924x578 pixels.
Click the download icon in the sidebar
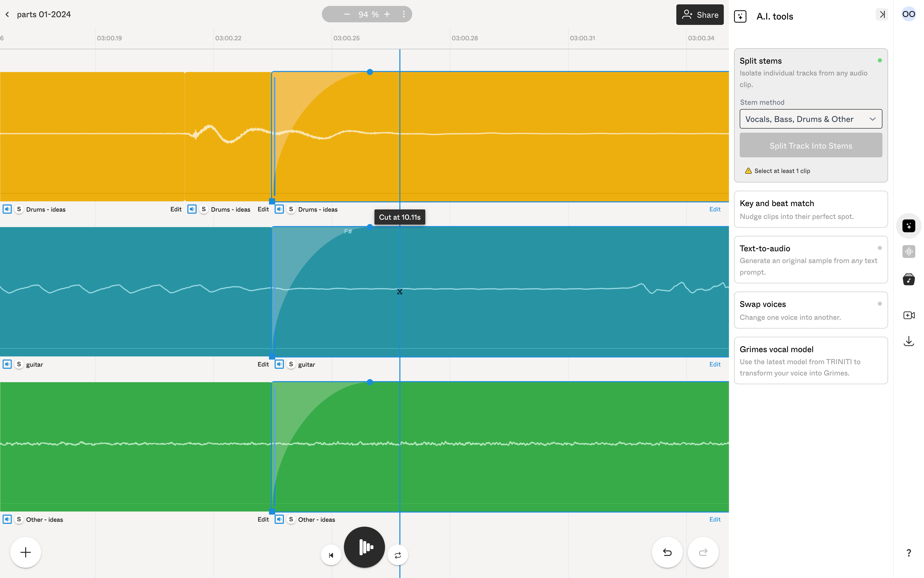coord(908,341)
